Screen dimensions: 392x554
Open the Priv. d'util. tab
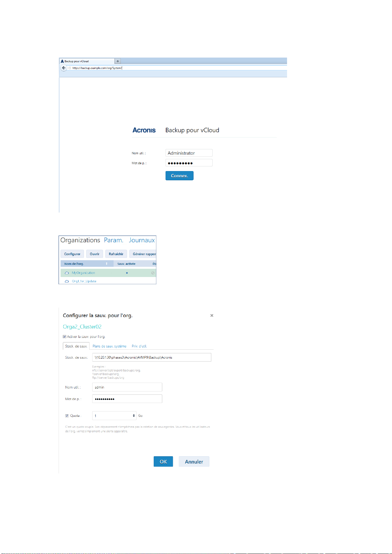(x=139, y=346)
